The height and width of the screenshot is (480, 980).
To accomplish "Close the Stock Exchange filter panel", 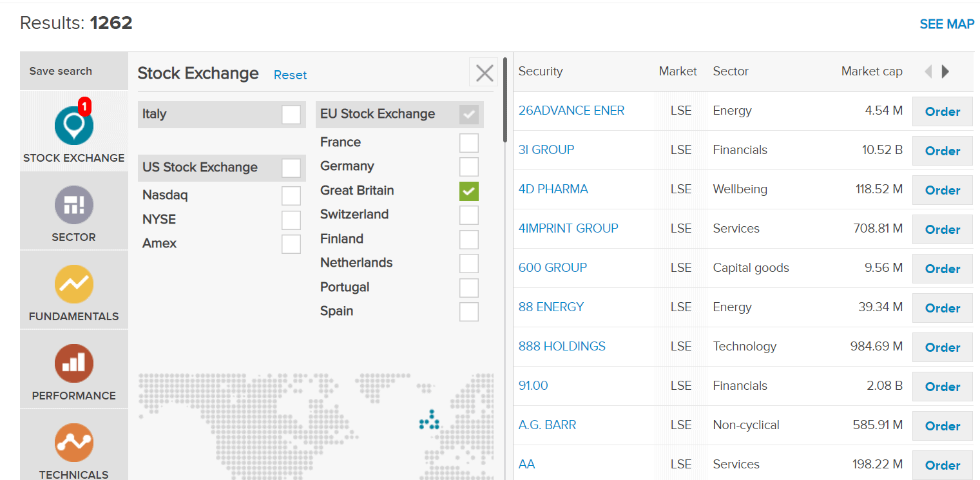I will (484, 73).
